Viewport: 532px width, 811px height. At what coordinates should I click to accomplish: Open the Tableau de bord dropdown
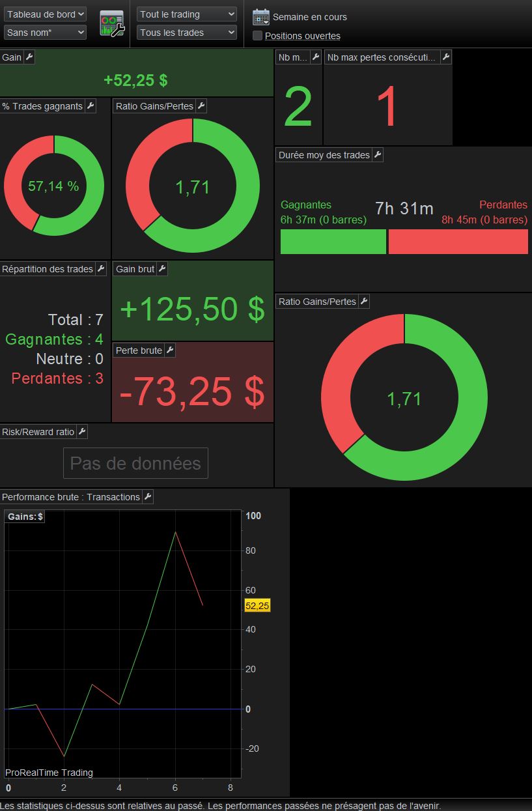click(45, 14)
